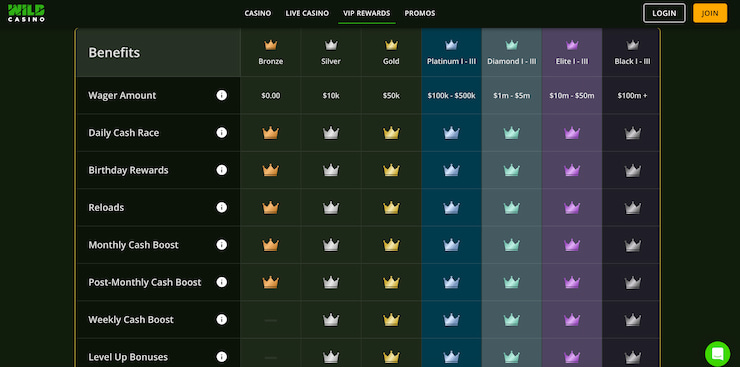Viewport: 740px width, 367px height.
Task: Click Black crown in Daily Cash Race row
Action: (632, 133)
